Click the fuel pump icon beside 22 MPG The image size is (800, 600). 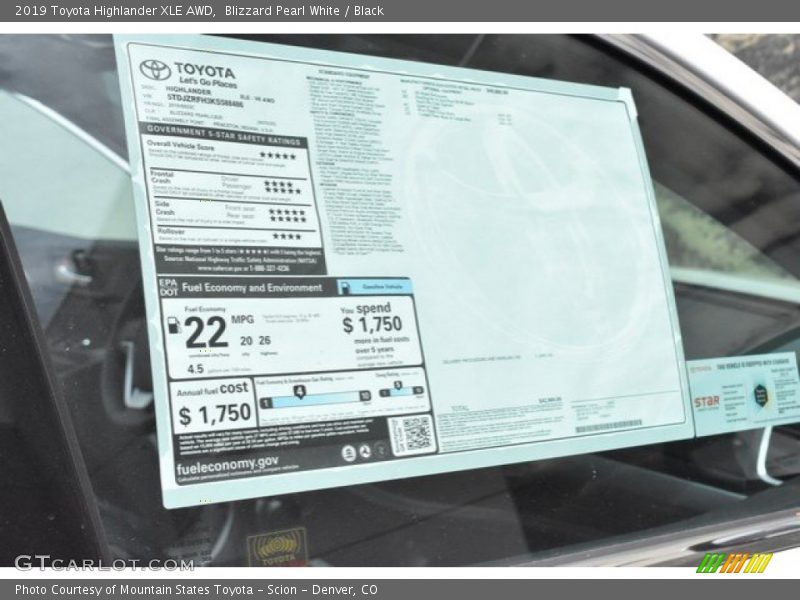point(174,325)
